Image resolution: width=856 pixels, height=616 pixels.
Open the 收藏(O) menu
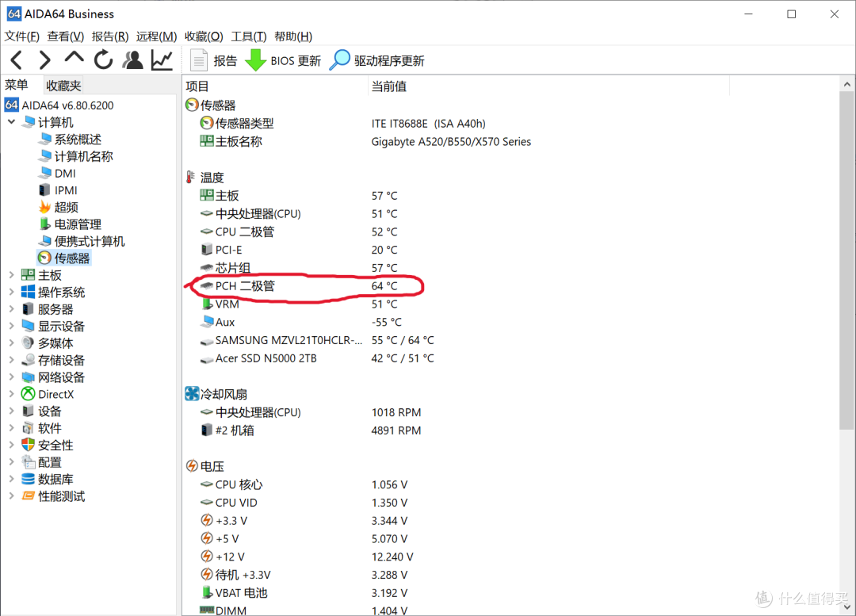[x=204, y=36]
